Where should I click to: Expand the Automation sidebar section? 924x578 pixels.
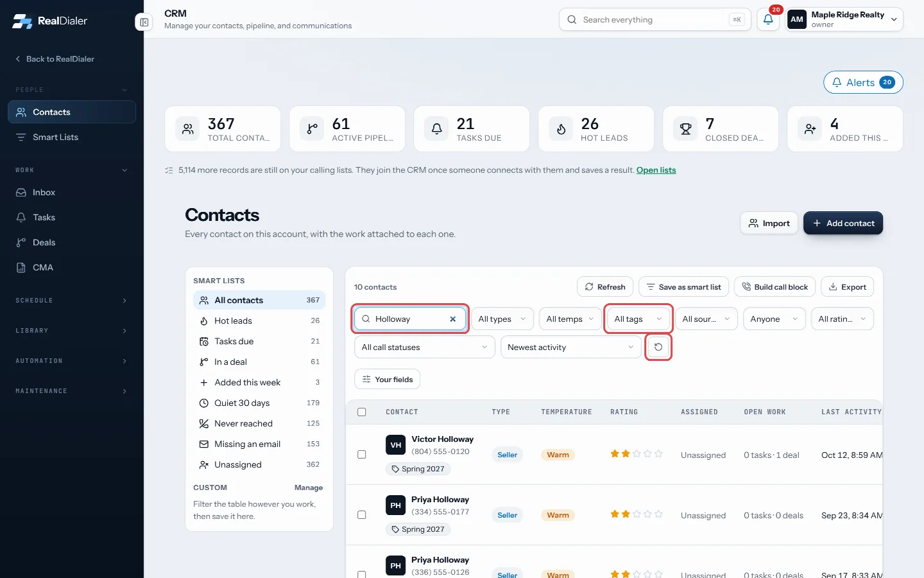(72, 361)
